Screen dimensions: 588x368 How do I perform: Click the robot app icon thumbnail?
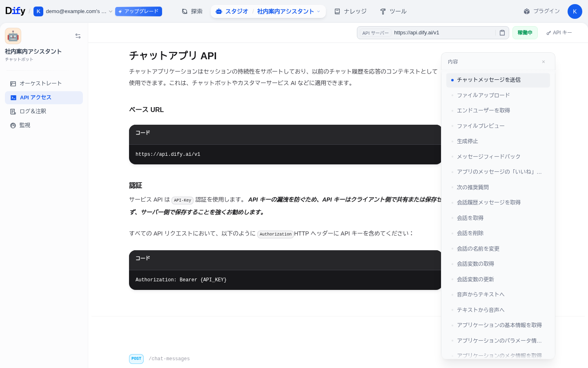13,36
